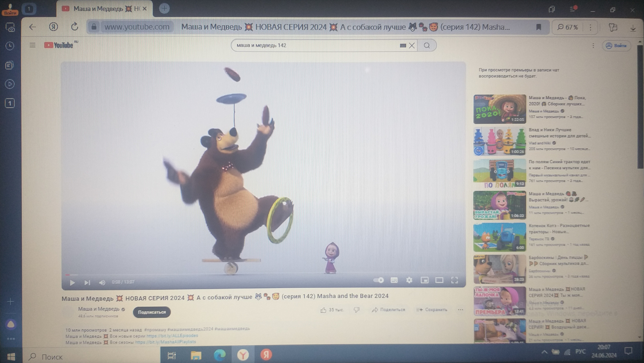Sign in with the Войти button

(616, 46)
